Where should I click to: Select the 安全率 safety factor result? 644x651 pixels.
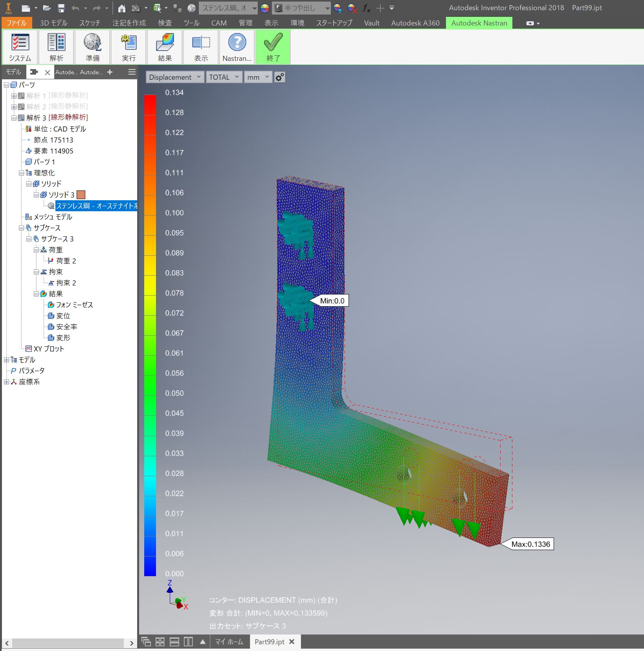coord(66,327)
